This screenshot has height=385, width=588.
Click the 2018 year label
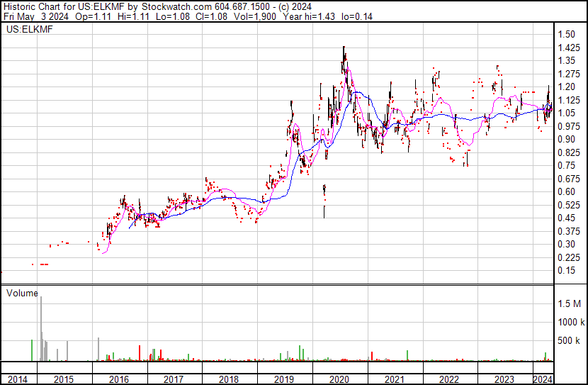click(x=228, y=379)
